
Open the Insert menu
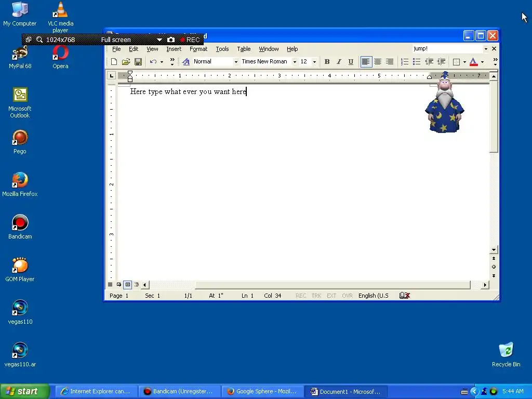click(x=174, y=49)
